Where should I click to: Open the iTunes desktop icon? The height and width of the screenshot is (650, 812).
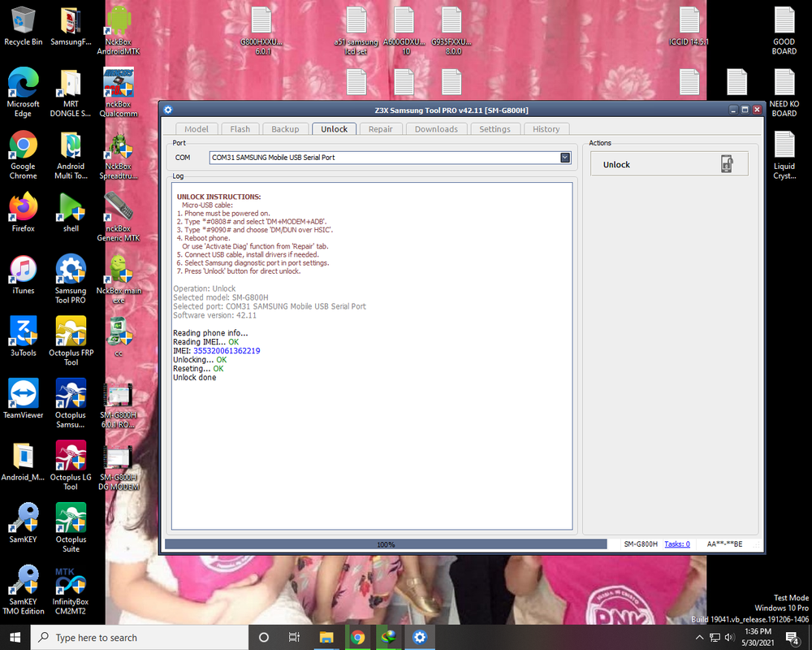point(23,275)
